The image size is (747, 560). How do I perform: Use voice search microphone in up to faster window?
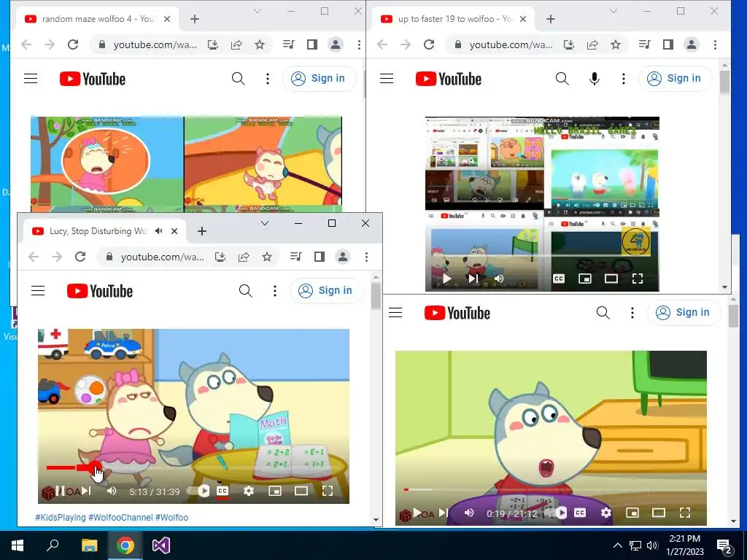pyautogui.click(x=594, y=79)
